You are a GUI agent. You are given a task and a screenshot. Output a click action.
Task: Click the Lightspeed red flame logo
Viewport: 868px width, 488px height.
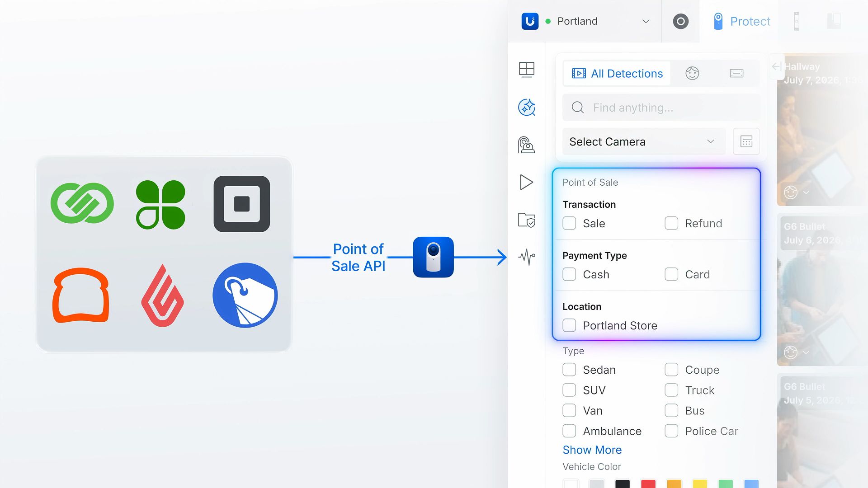pos(162,296)
